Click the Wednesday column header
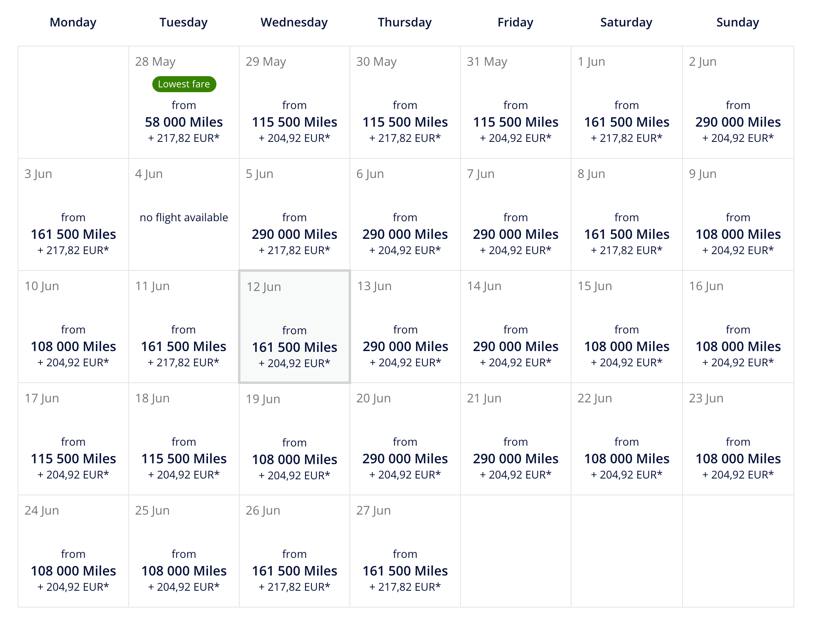Image resolution: width=840 pixels, height=630 pixels. [x=294, y=22]
